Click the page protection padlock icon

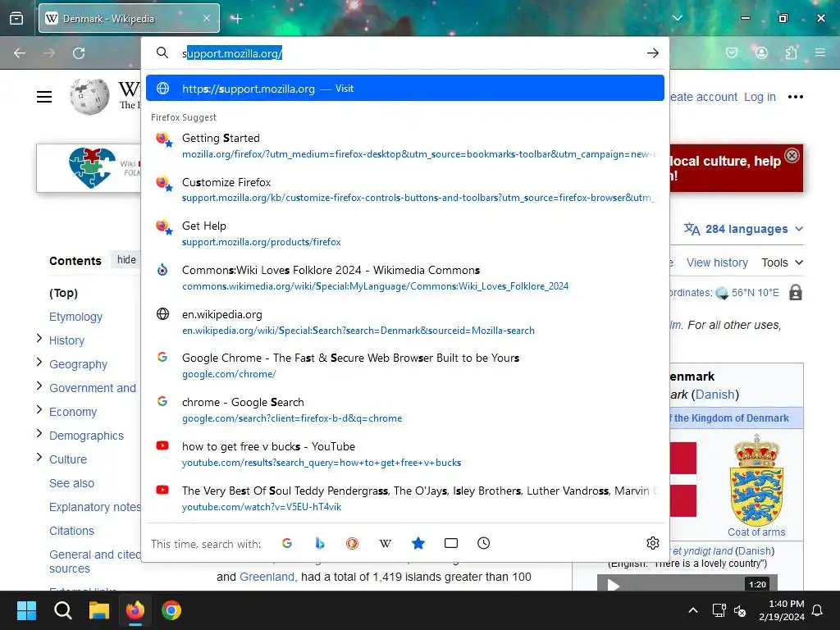click(x=796, y=293)
